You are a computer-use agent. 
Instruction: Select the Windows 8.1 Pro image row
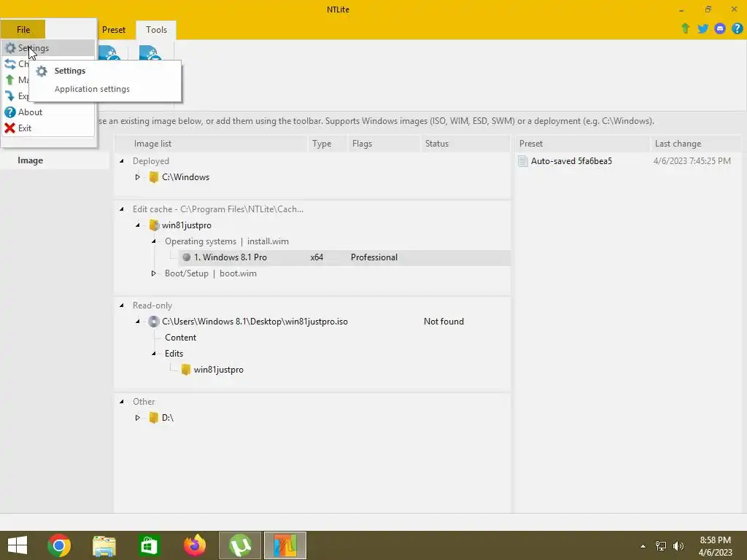pyautogui.click(x=344, y=257)
